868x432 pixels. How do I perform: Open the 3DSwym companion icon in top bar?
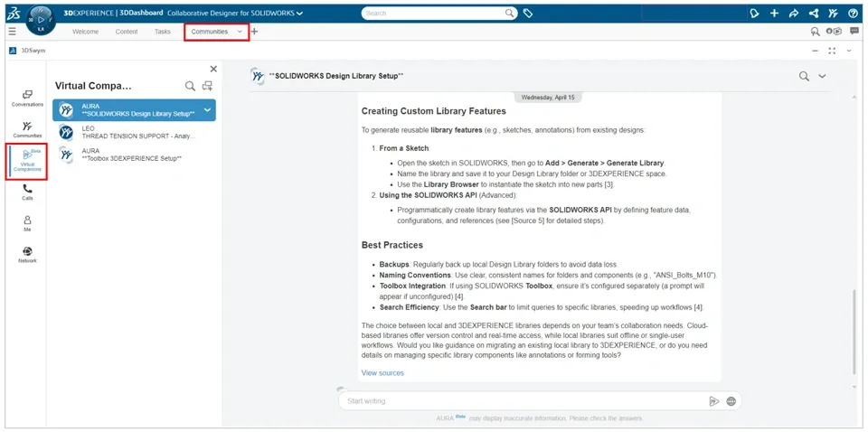(x=833, y=14)
